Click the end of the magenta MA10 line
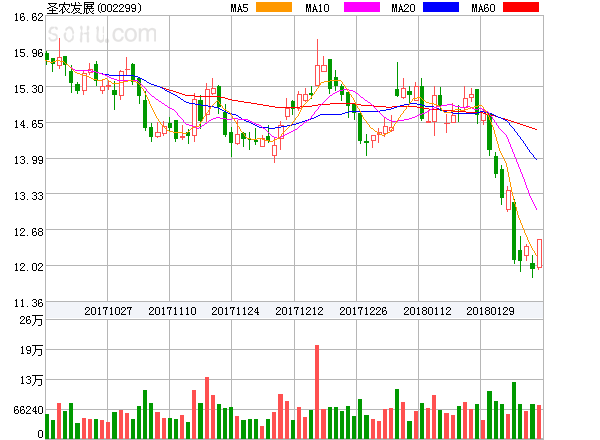Screen dimensions: 600x440 (536, 209)
